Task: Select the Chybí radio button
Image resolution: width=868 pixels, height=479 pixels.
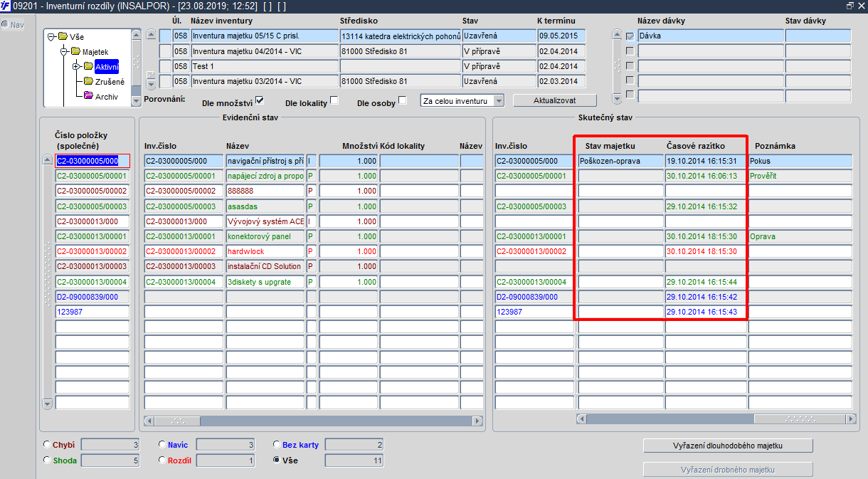Action: pyautogui.click(x=47, y=444)
